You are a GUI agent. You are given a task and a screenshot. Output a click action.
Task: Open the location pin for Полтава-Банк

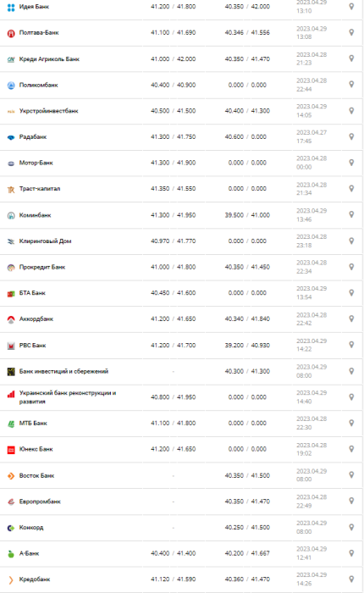(351, 32)
